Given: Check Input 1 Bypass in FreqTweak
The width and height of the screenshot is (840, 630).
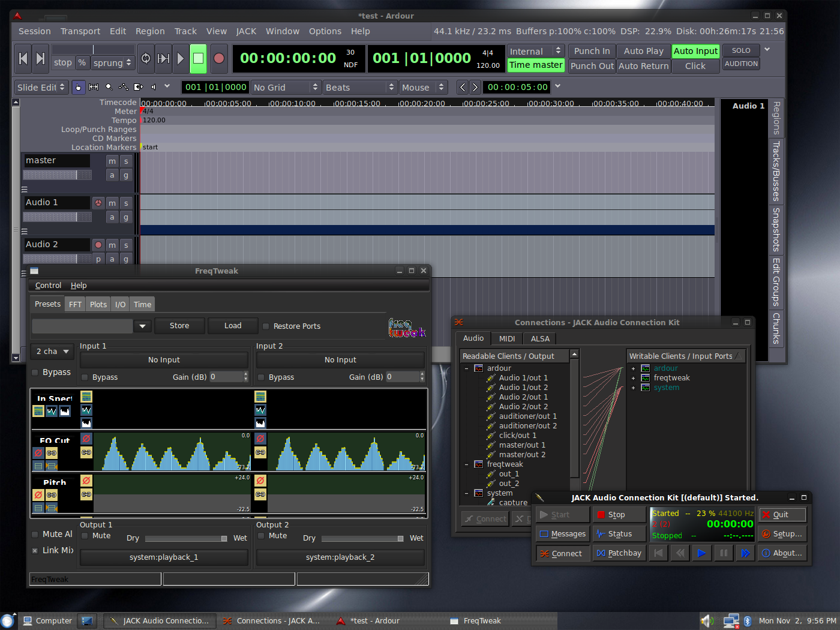Looking at the screenshot, I should 85,377.
